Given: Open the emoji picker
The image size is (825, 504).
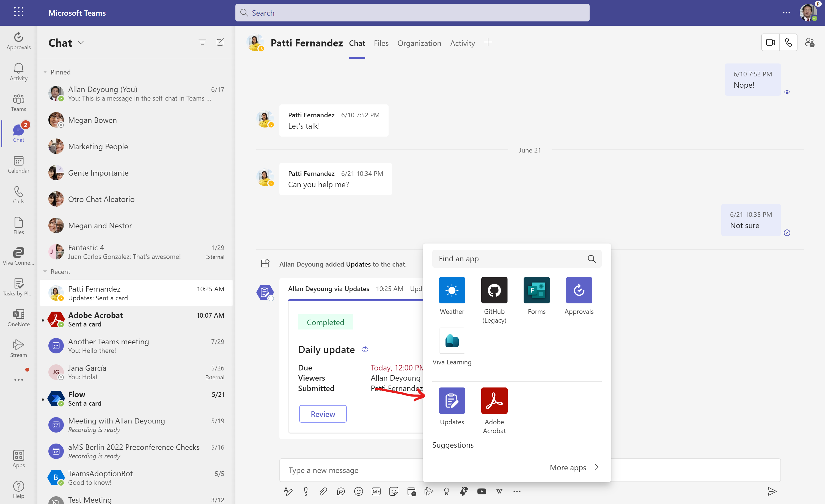Looking at the screenshot, I should pyautogui.click(x=358, y=491).
